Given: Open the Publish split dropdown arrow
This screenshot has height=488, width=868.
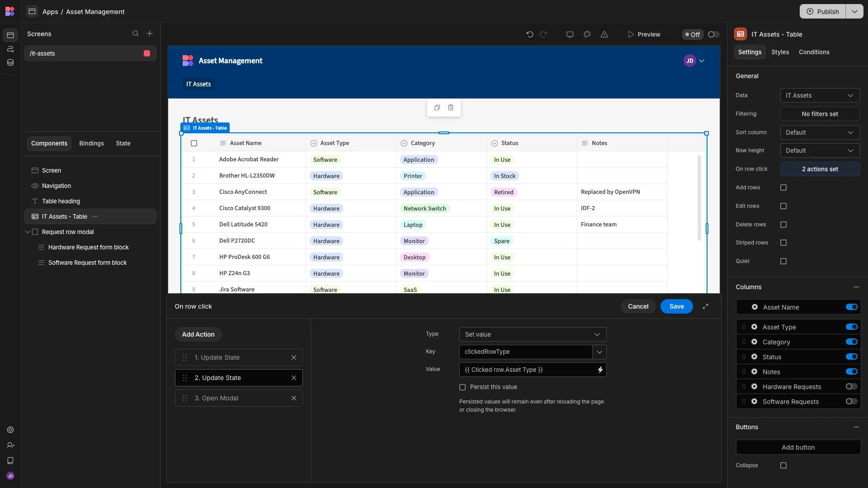Looking at the screenshot, I should coord(854,12).
